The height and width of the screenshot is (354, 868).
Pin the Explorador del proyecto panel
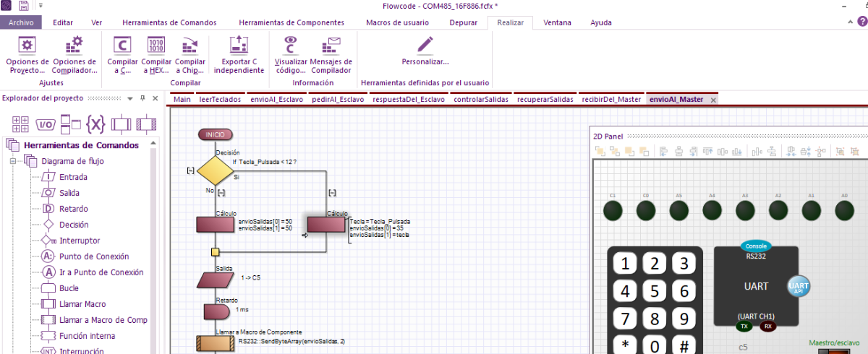[142, 98]
